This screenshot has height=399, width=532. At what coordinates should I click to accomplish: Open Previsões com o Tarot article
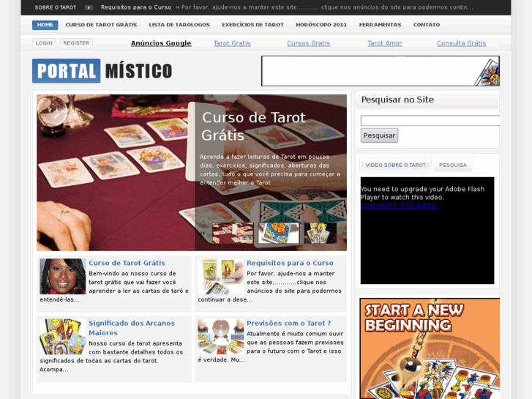coord(289,324)
